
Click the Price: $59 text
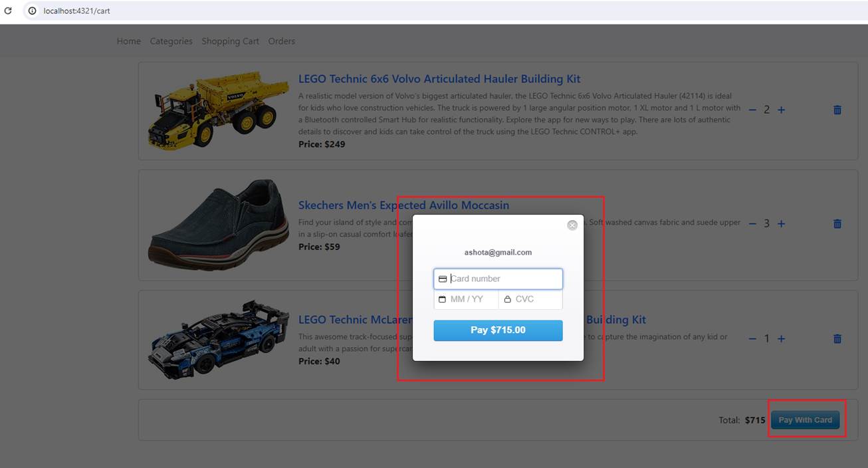319,247
